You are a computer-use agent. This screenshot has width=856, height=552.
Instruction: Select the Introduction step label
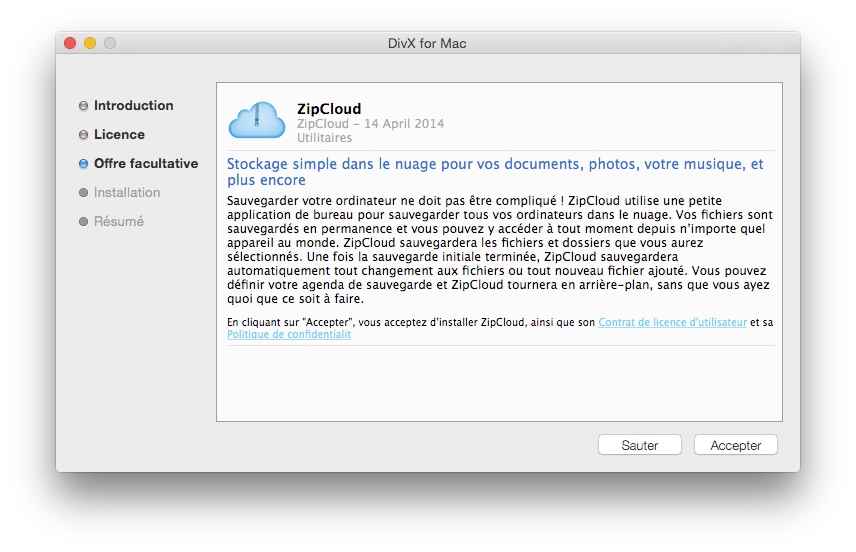coord(133,106)
